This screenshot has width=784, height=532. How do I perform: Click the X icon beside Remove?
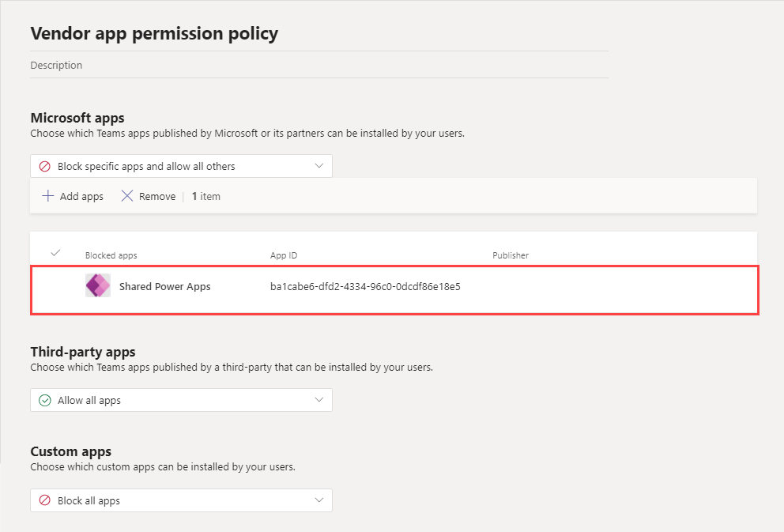point(127,196)
